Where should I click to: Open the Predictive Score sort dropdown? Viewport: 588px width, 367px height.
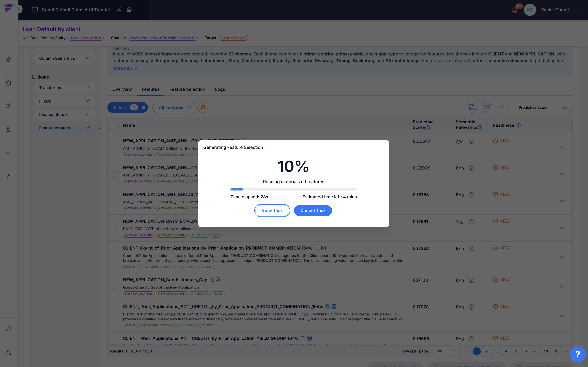(543, 107)
